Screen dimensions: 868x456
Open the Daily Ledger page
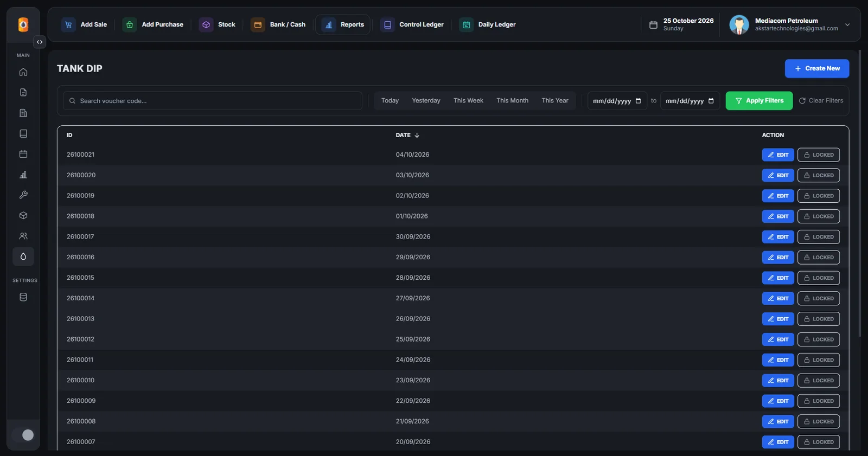pyautogui.click(x=488, y=24)
